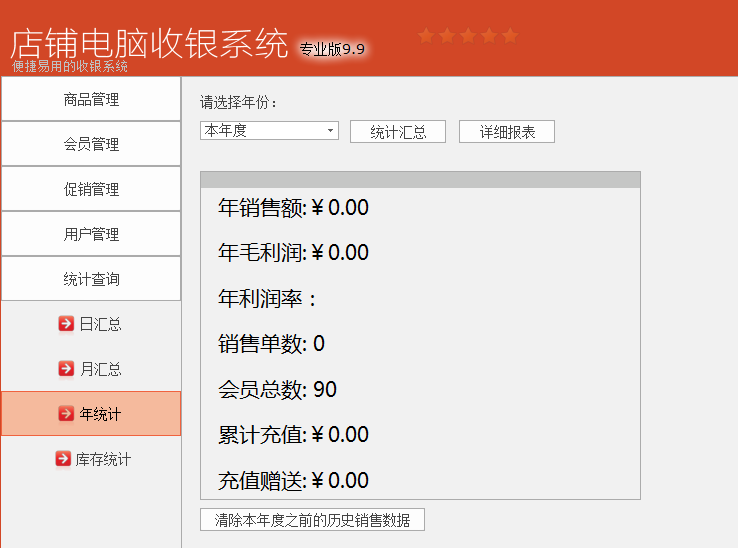Collapse 统计查询 sidebar section
The image size is (738, 548).
point(91,279)
